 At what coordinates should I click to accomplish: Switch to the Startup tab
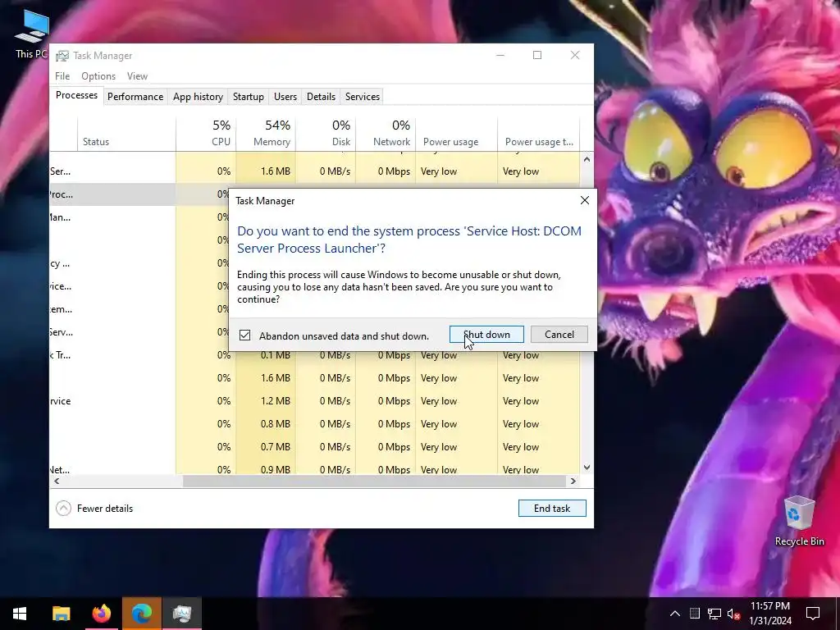click(248, 97)
